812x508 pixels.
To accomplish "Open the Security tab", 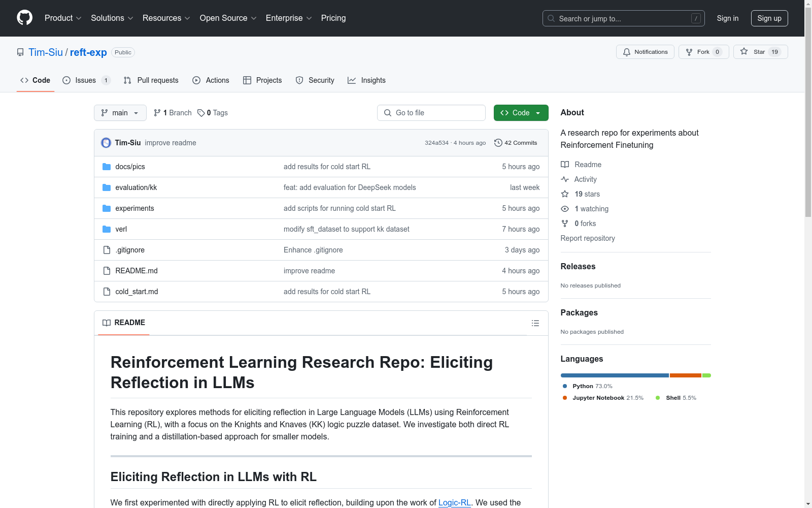I will (x=315, y=80).
